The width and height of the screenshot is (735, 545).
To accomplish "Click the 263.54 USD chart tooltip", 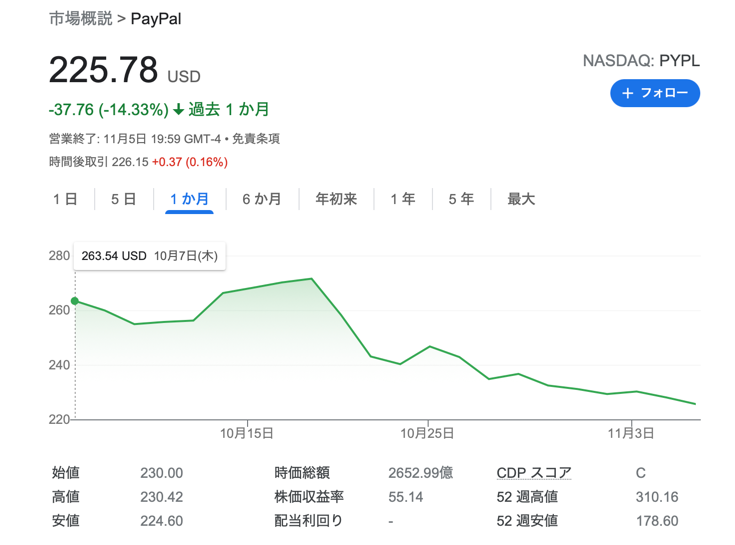I will point(150,256).
